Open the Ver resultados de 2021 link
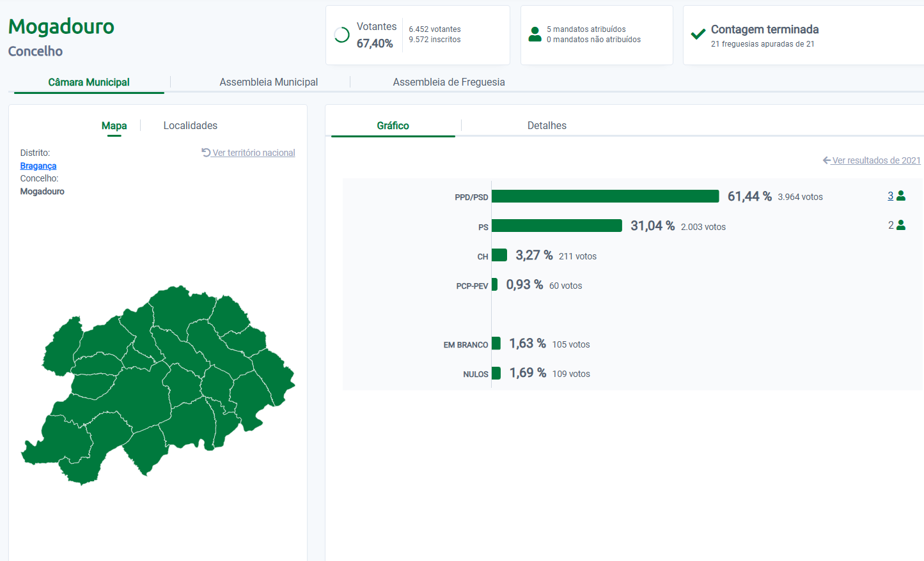Screen dimensions: 924x561 coord(876,161)
